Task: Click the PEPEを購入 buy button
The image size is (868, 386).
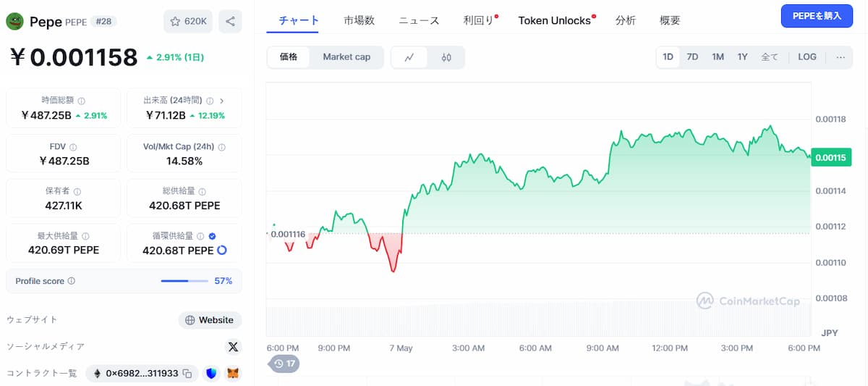Action: [x=817, y=16]
